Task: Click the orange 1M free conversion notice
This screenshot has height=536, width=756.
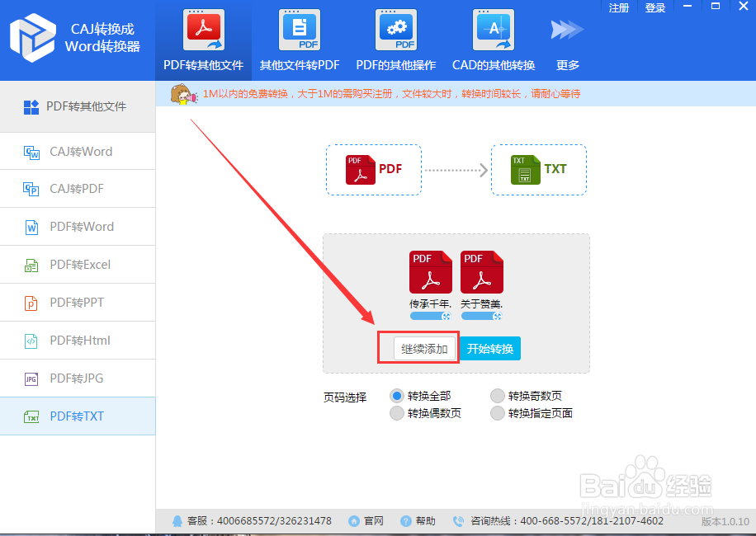Action: pos(391,94)
